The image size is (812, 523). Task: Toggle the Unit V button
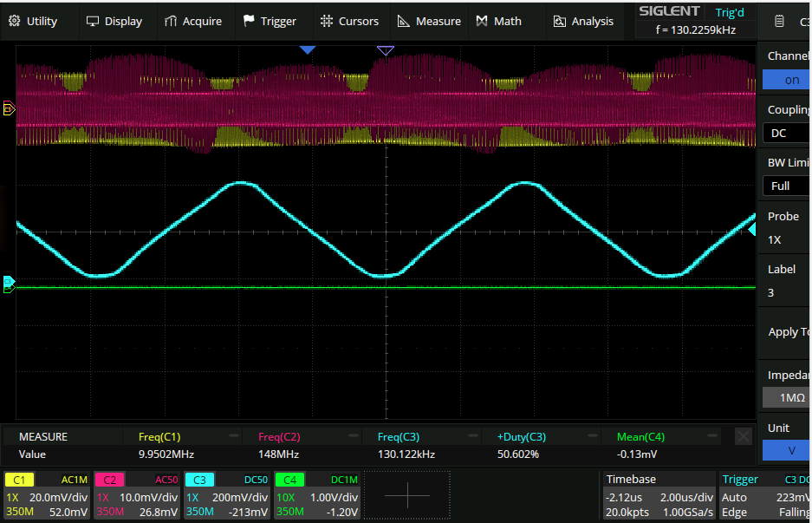[x=786, y=451]
